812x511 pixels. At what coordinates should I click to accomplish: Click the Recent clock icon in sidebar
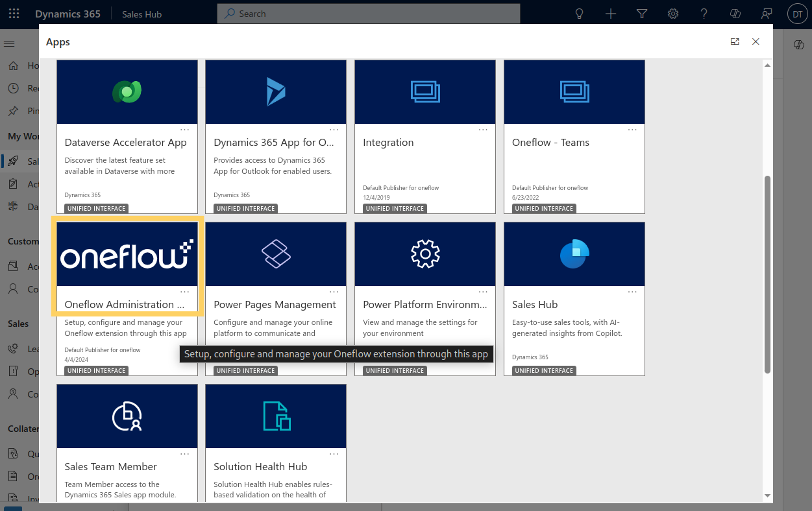[12, 88]
